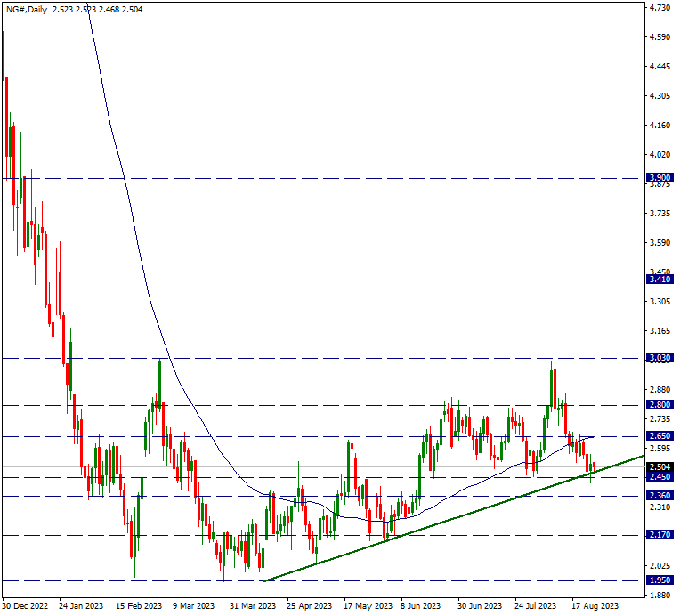
Task: Click the 2.880 price axis value
Action: (x=660, y=390)
